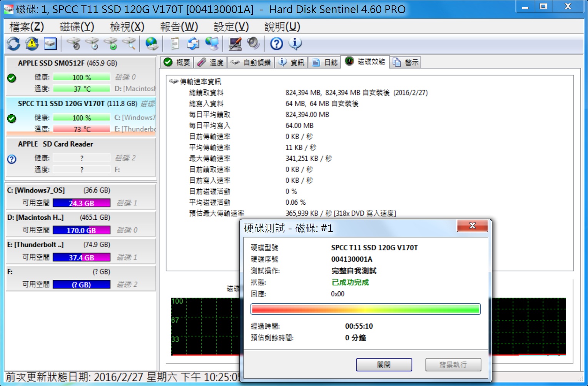Open the 檔案(Z) menu
The width and height of the screenshot is (588, 386).
(27, 27)
